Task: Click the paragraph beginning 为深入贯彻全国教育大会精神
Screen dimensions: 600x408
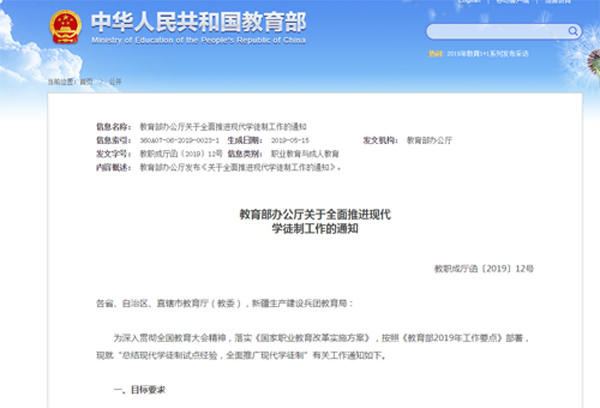Action: [321, 338]
